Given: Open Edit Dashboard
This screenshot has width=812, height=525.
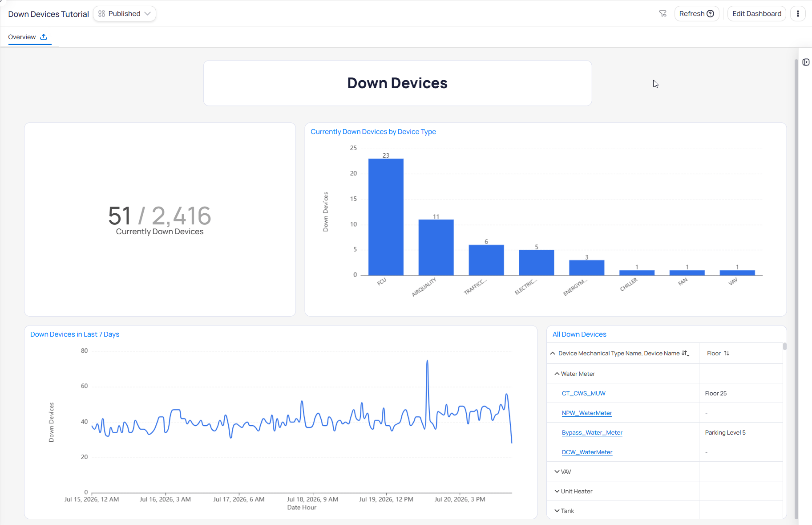Looking at the screenshot, I should pyautogui.click(x=757, y=14).
